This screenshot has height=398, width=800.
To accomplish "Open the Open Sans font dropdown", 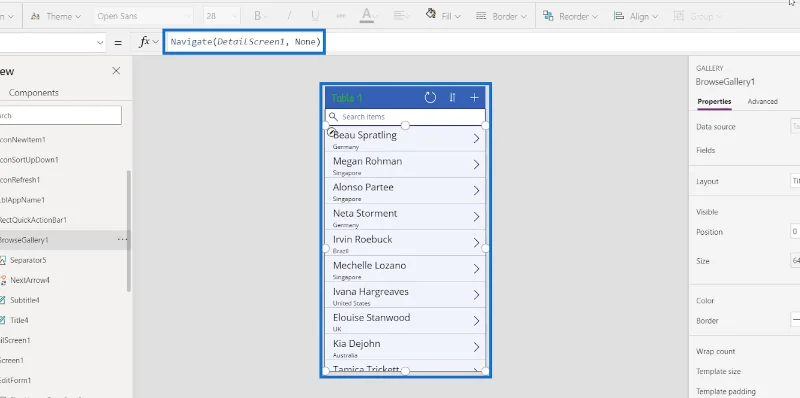I will [143, 16].
